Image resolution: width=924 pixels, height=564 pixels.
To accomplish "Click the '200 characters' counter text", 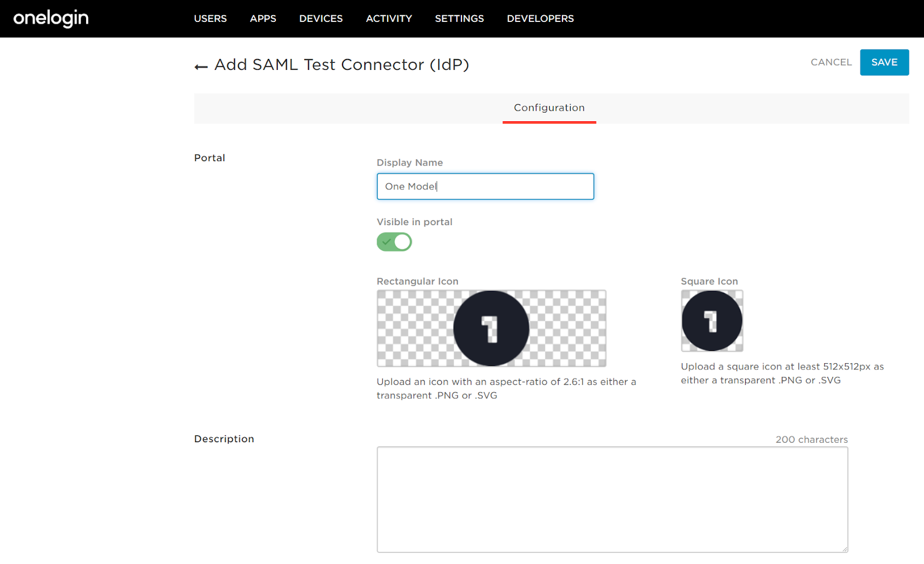I will click(x=811, y=439).
